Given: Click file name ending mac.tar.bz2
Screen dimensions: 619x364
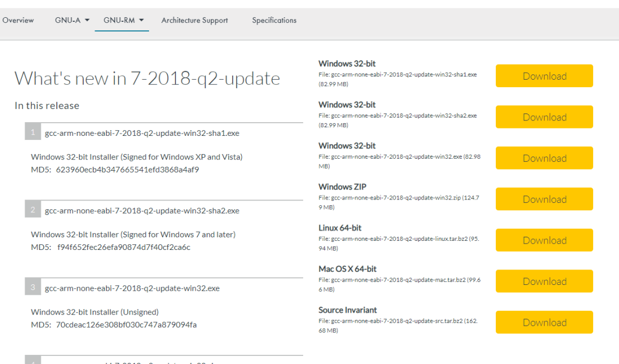Looking at the screenshot, I should [x=399, y=284].
